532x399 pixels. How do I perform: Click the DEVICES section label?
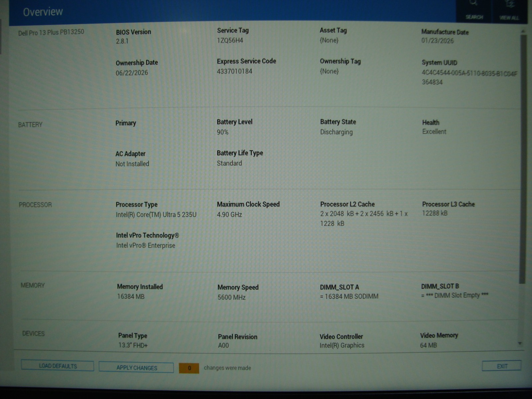(33, 333)
